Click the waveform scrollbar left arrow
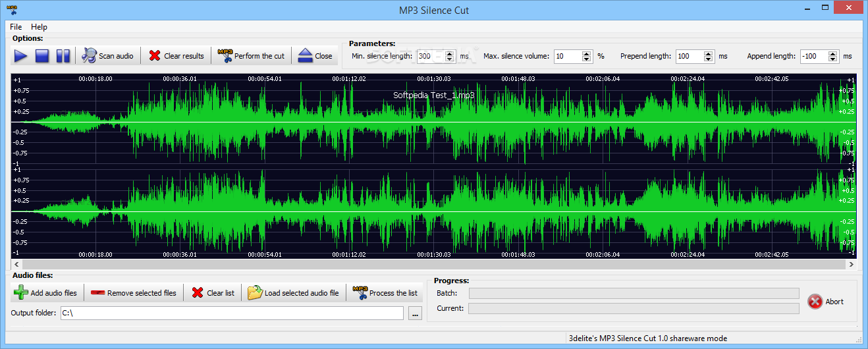868x349 pixels. [x=16, y=263]
